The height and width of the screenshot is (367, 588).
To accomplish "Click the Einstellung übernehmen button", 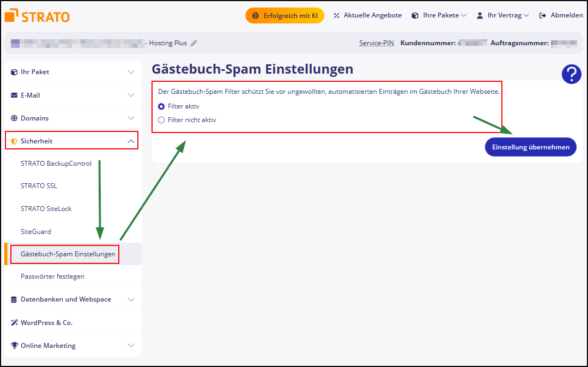I will pos(530,147).
